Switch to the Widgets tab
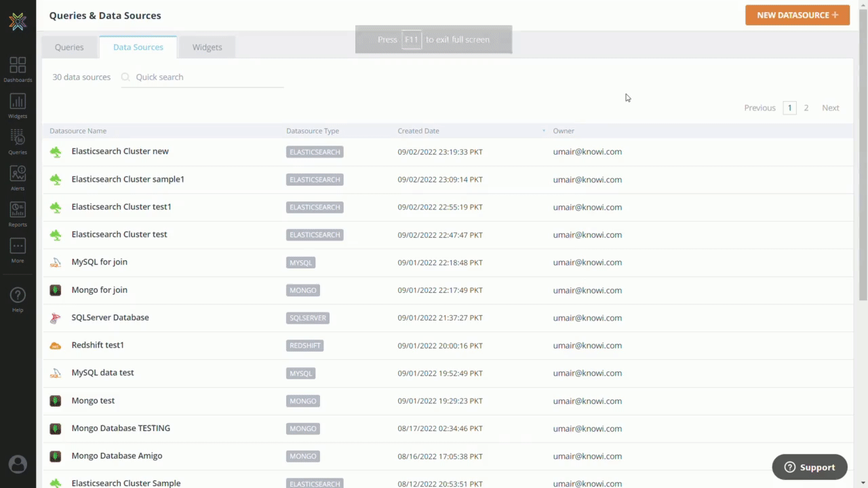868x488 pixels. point(207,47)
